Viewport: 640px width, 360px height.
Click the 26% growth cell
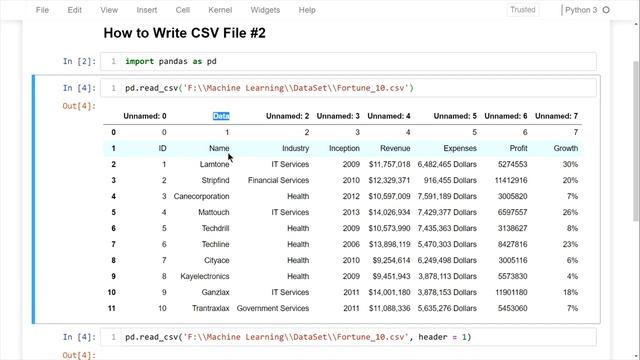point(570,212)
